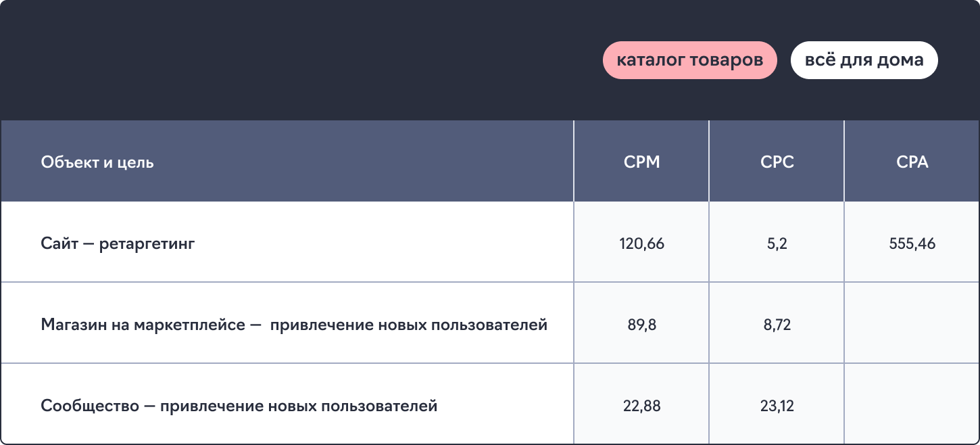Click the CPM value 89,8
980x445 pixels.
[641, 325]
